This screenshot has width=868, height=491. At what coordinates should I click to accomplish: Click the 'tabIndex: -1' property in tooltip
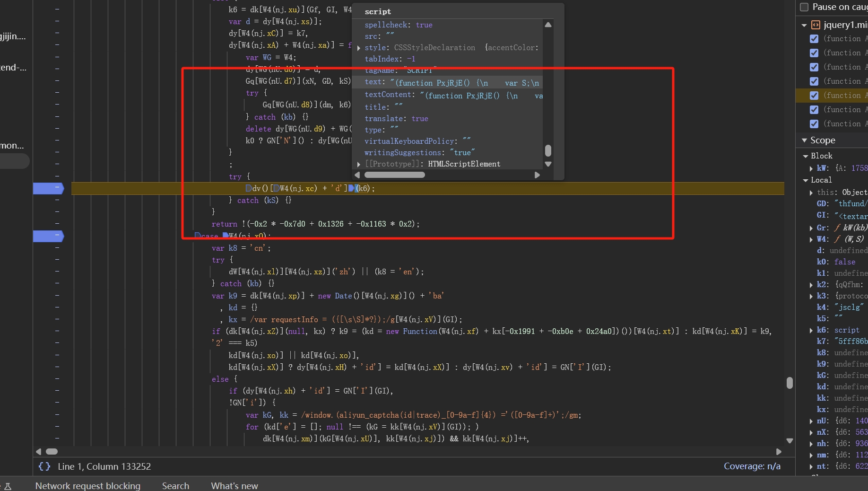[390, 59]
